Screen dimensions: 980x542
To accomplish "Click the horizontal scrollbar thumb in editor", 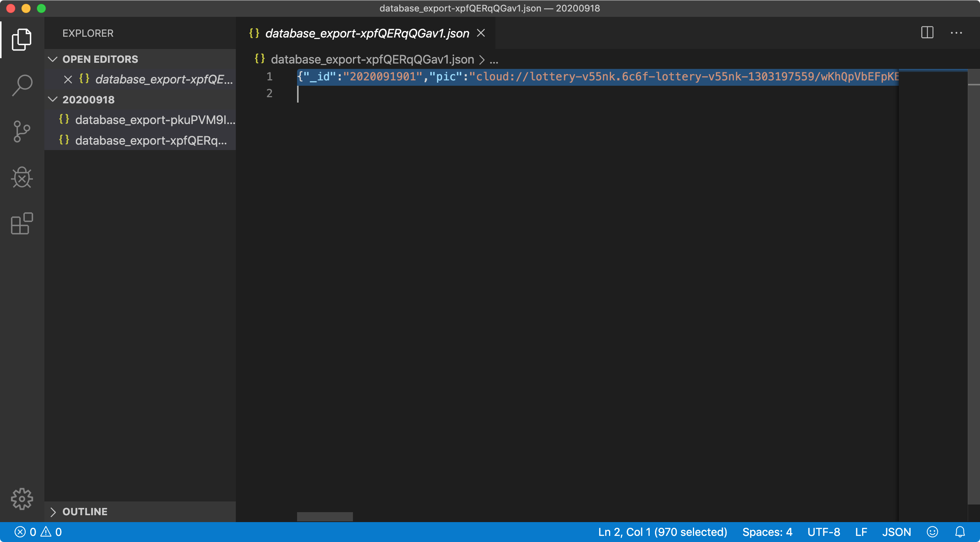I will [325, 516].
